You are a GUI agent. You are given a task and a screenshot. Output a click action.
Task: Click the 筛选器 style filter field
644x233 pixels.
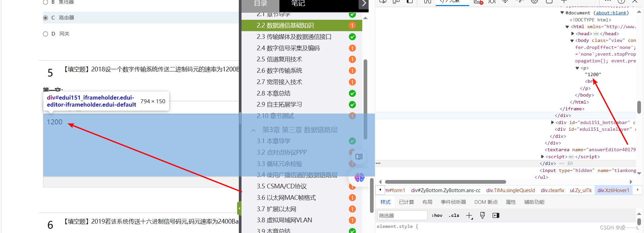click(402, 216)
